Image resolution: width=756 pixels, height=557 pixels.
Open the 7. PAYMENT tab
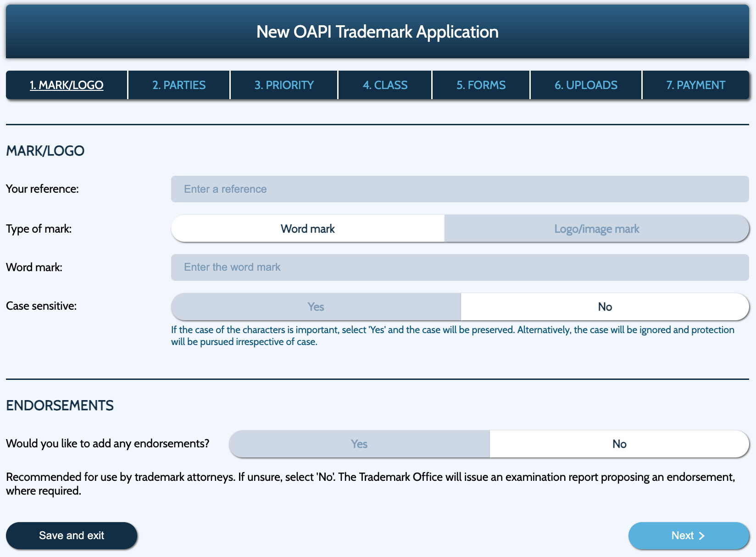point(695,85)
